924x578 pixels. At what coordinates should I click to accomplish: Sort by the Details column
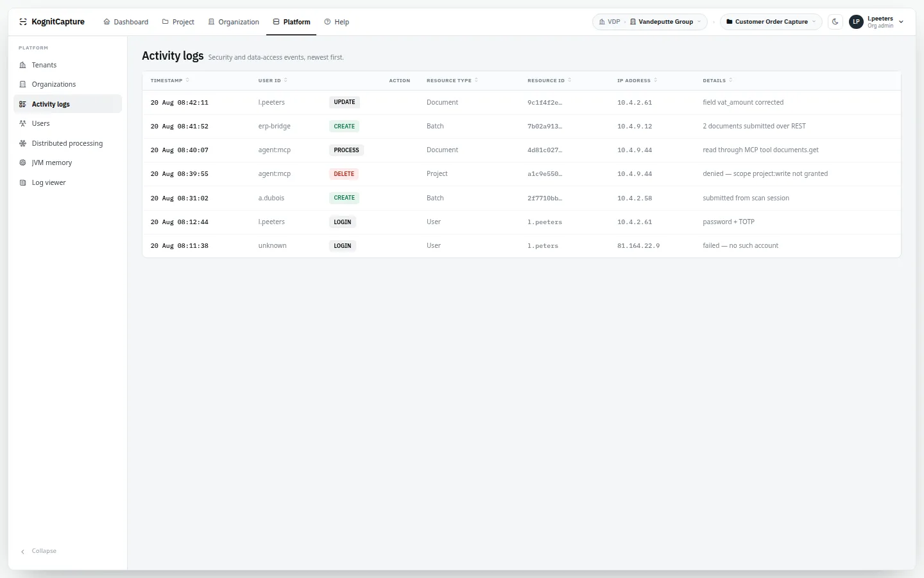tap(717, 80)
